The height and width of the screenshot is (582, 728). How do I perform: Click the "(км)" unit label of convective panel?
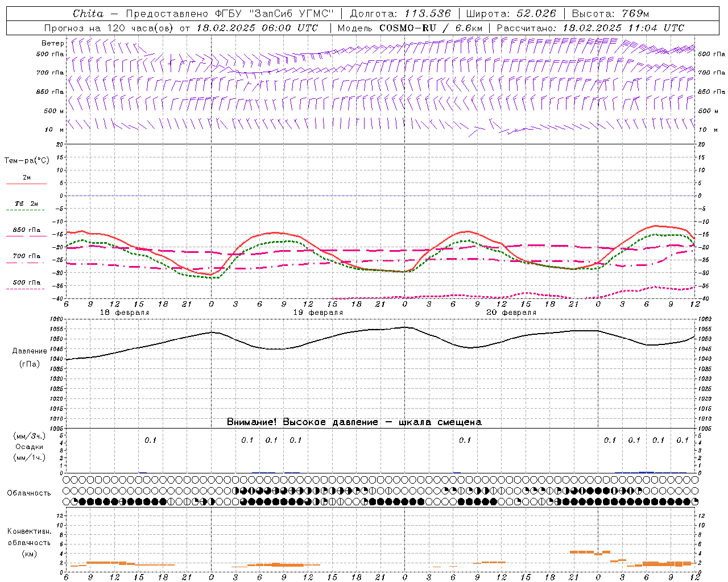point(30,554)
